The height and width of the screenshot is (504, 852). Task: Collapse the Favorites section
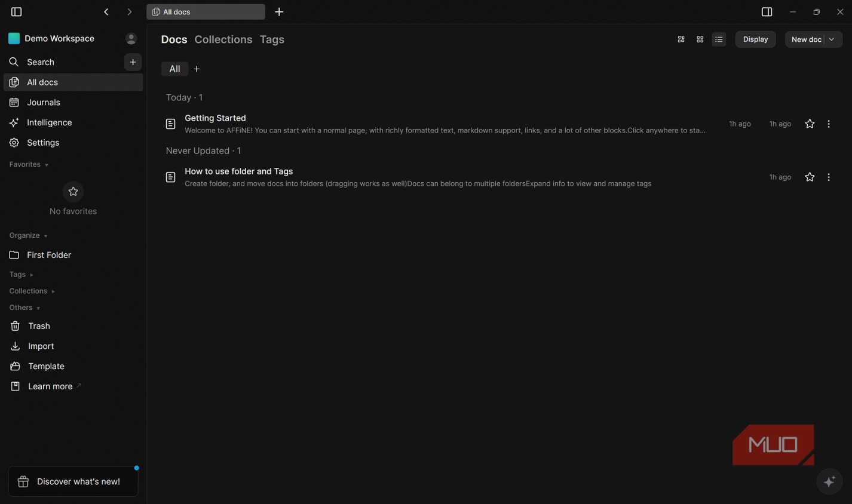(x=29, y=165)
